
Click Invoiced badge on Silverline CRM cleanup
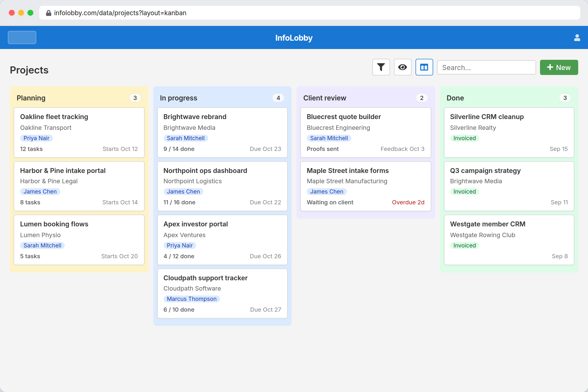pyautogui.click(x=465, y=138)
